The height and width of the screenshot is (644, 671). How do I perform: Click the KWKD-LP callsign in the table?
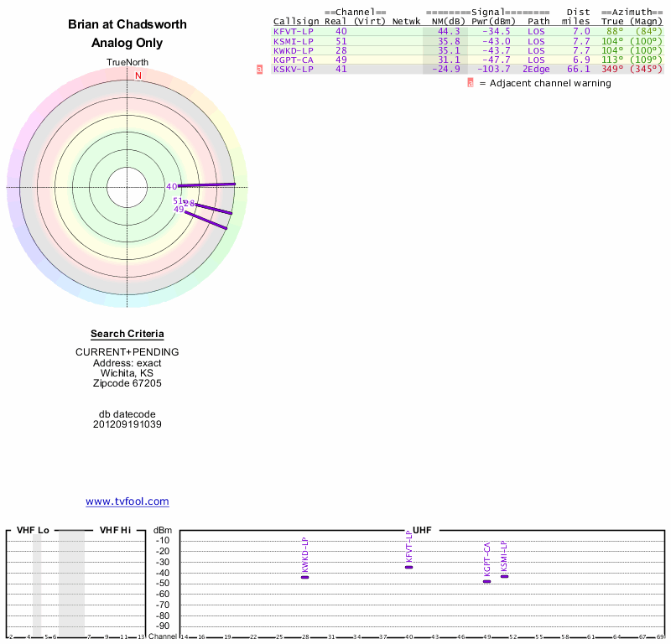pyautogui.click(x=294, y=50)
